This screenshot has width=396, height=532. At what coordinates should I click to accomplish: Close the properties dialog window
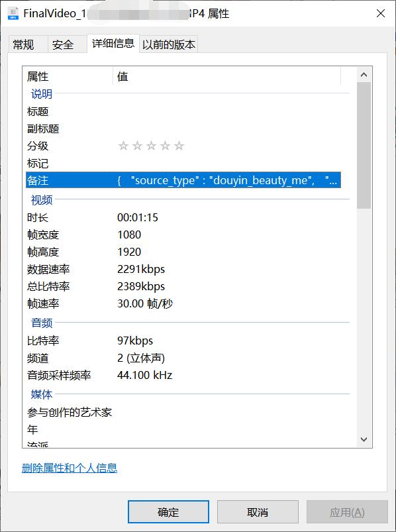[381, 13]
